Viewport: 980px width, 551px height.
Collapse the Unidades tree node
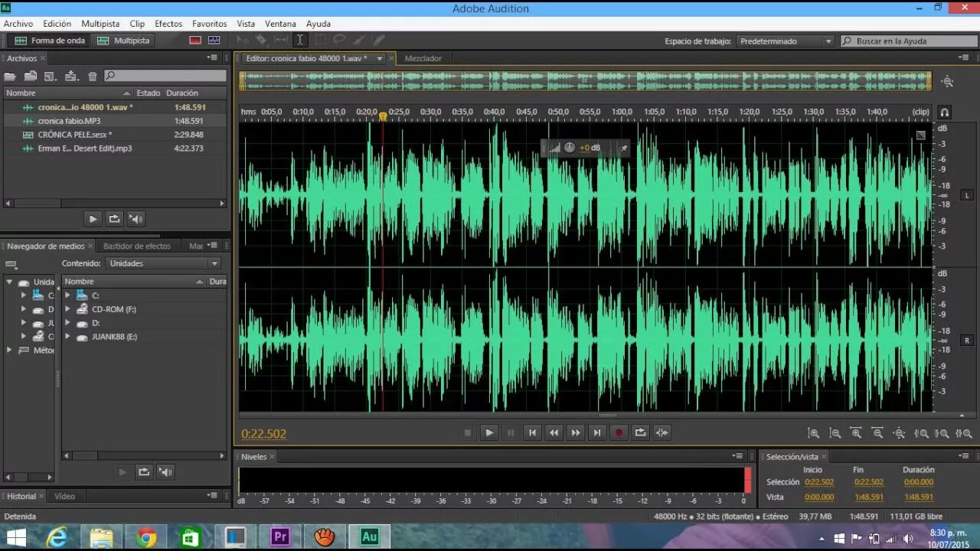pos(9,282)
